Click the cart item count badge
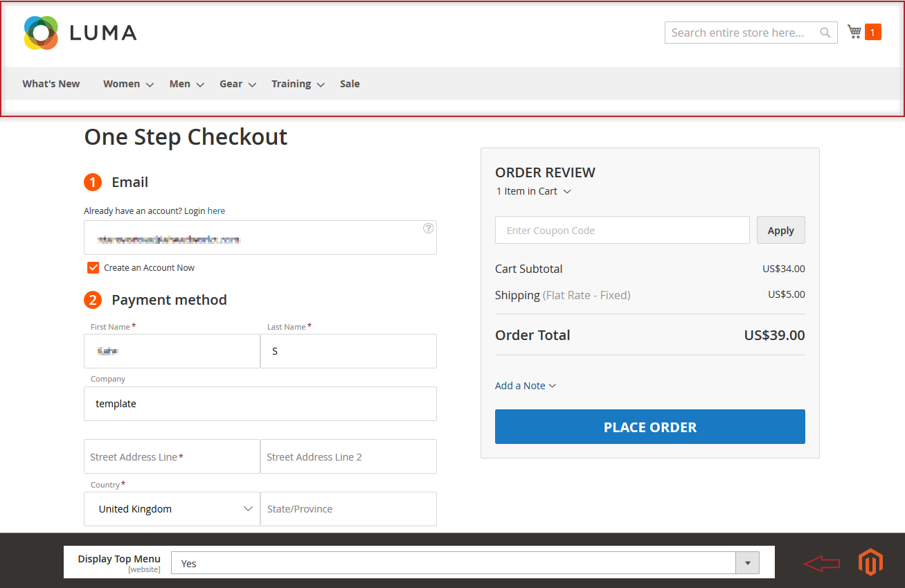 point(873,32)
